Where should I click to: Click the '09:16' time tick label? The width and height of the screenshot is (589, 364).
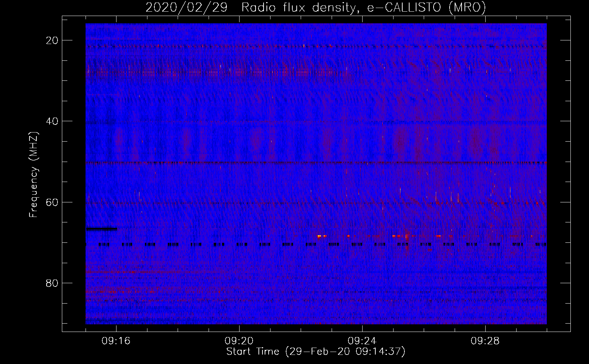pos(116,341)
